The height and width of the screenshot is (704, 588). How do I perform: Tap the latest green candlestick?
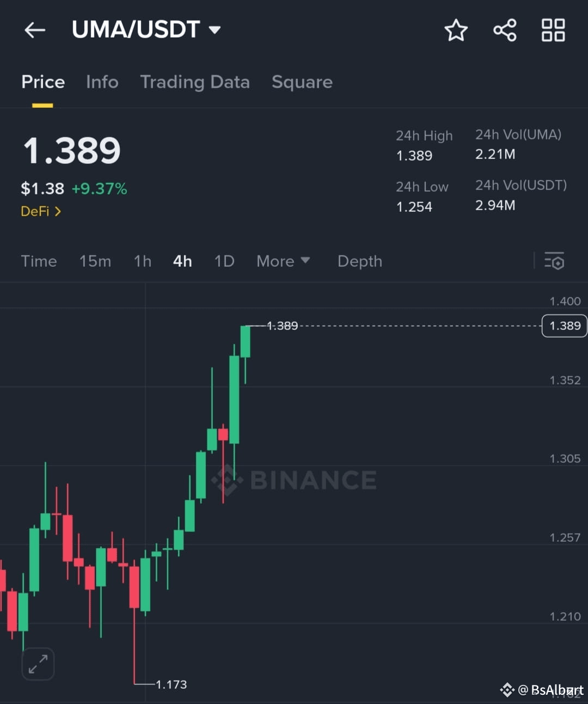tap(246, 342)
